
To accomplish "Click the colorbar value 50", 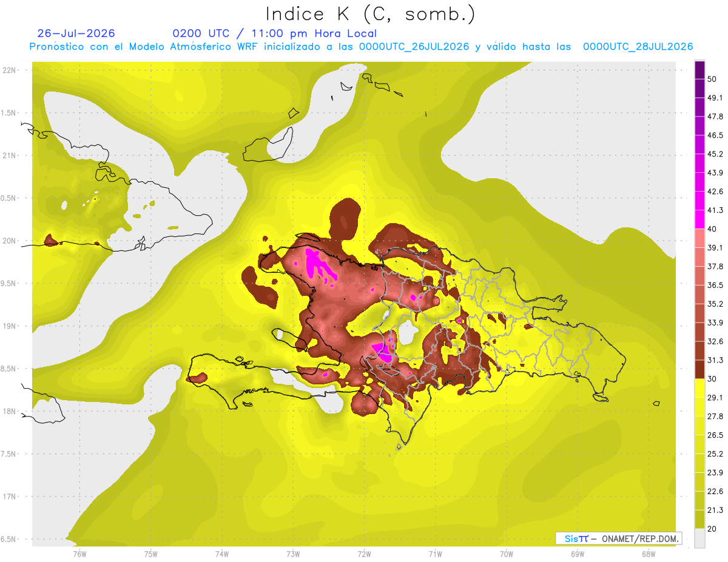I will pyautogui.click(x=712, y=79).
